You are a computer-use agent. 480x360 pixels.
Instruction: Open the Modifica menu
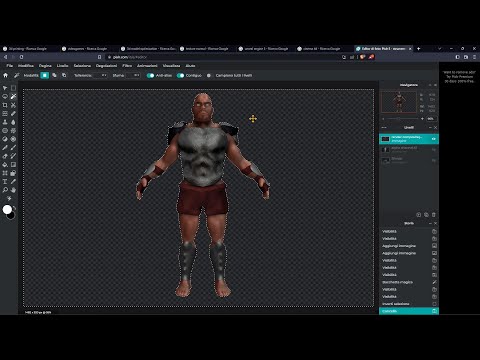26,66
